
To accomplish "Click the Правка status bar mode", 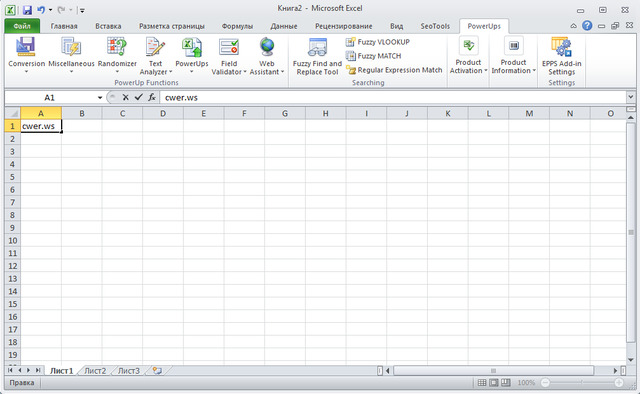I will click(22, 383).
